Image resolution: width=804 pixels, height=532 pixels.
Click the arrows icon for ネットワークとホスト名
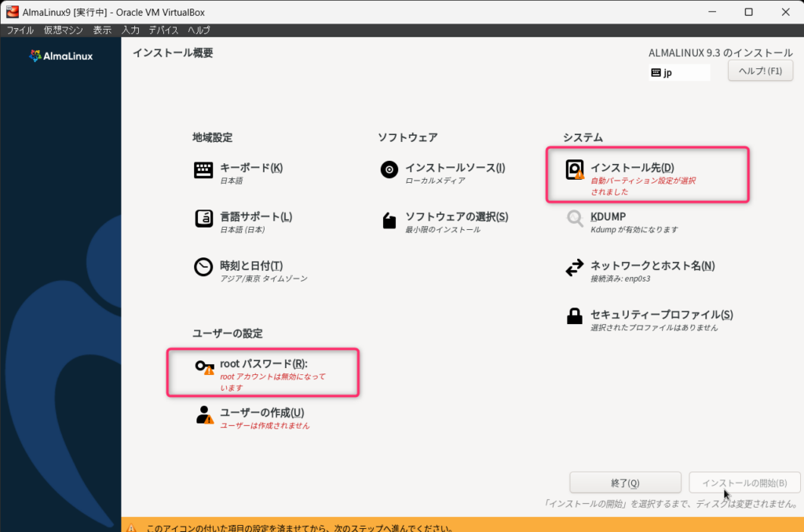575,268
